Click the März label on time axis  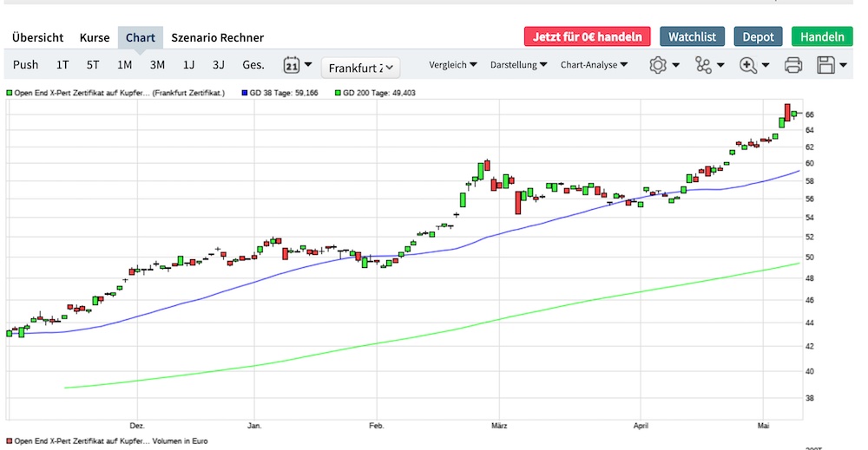point(499,426)
